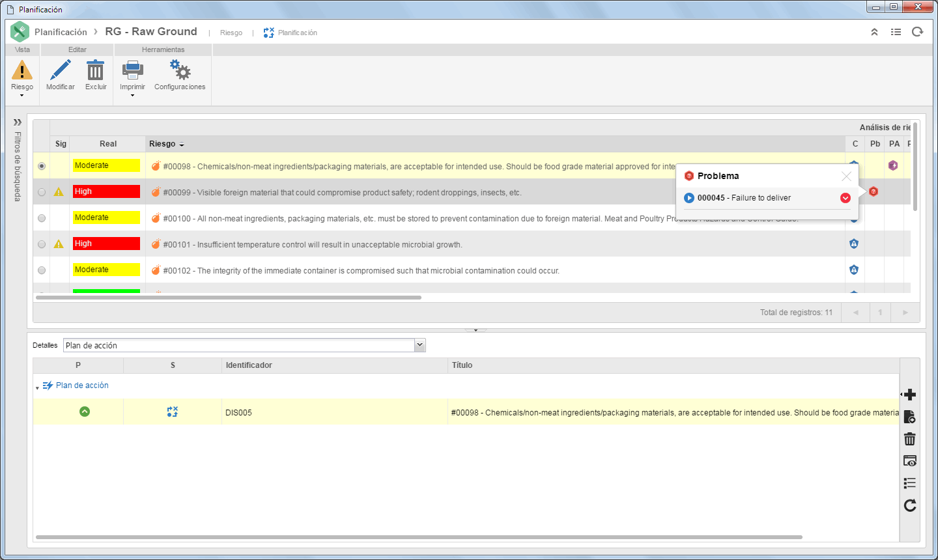Click horizontal scrollbar of risk grid
The width and height of the screenshot is (938, 560).
pos(229,298)
